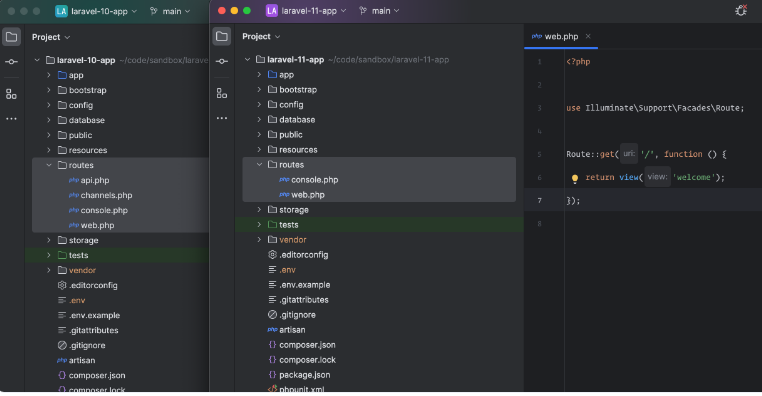Expand bootstrap folder in laravel-11-app
This screenshot has width=762, height=396.
point(259,90)
